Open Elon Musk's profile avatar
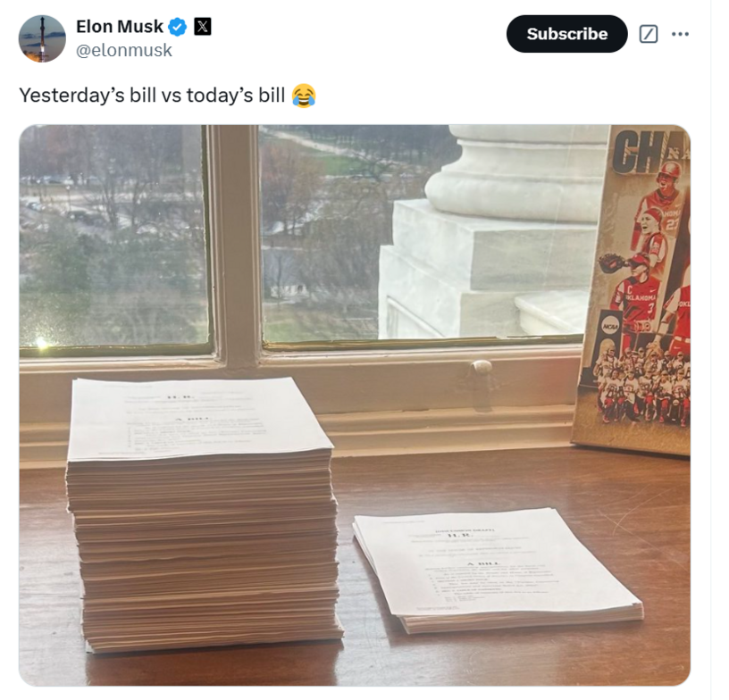 42,38
